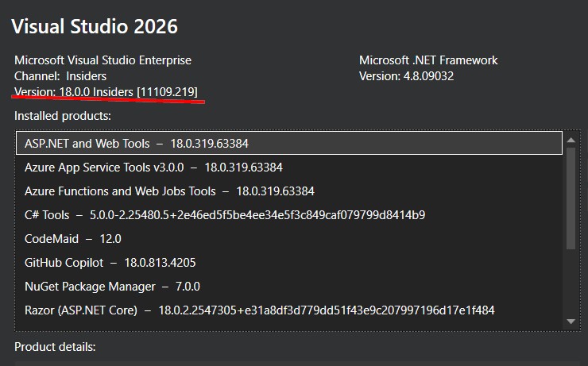This screenshot has height=366, width=588.
Task: Click the Installed products label
Action: [63, 116]
